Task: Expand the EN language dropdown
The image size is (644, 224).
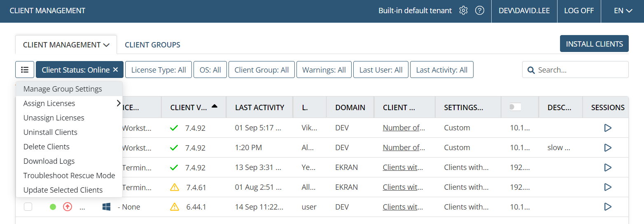Action: (623, 11)
